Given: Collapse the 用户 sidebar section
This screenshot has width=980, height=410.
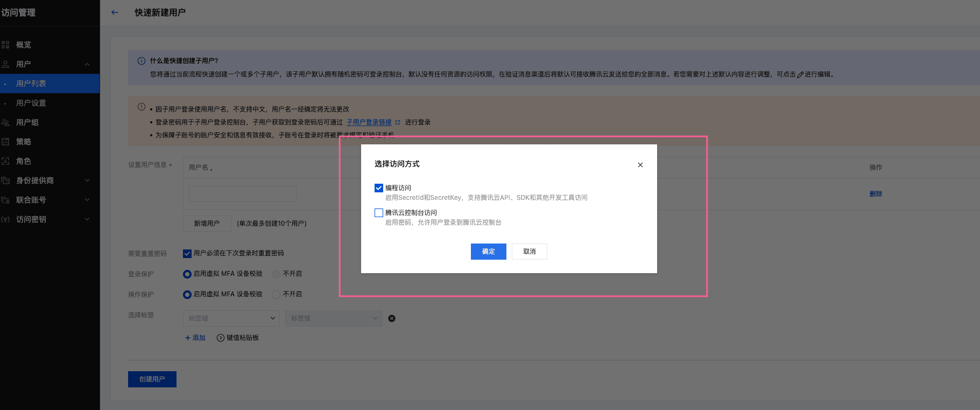Looking at the screenshot, I should [87, 64].
